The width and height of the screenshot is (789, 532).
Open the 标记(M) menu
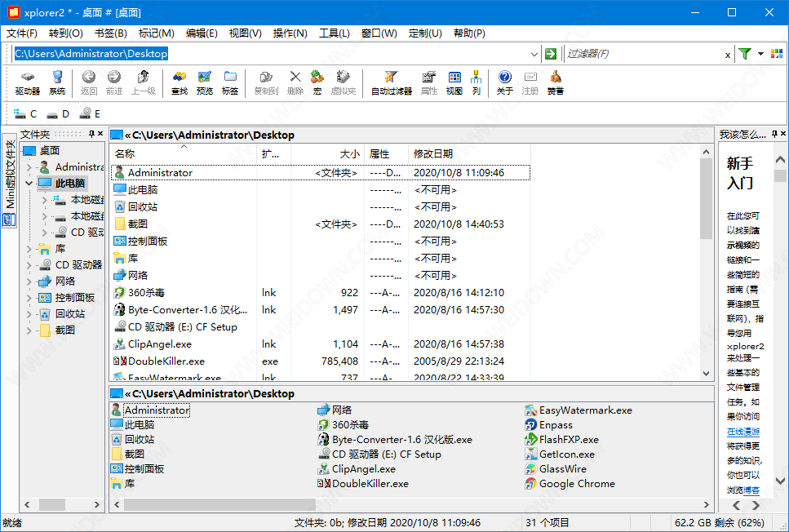pyautogui.click(x=156, y=33)
